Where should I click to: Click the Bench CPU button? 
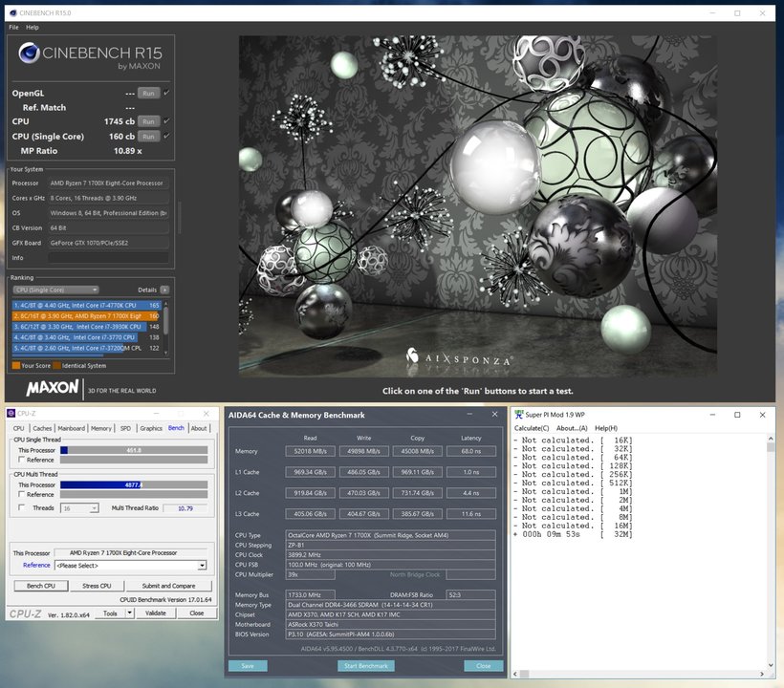pyautogui.click(x=41, y=586)
